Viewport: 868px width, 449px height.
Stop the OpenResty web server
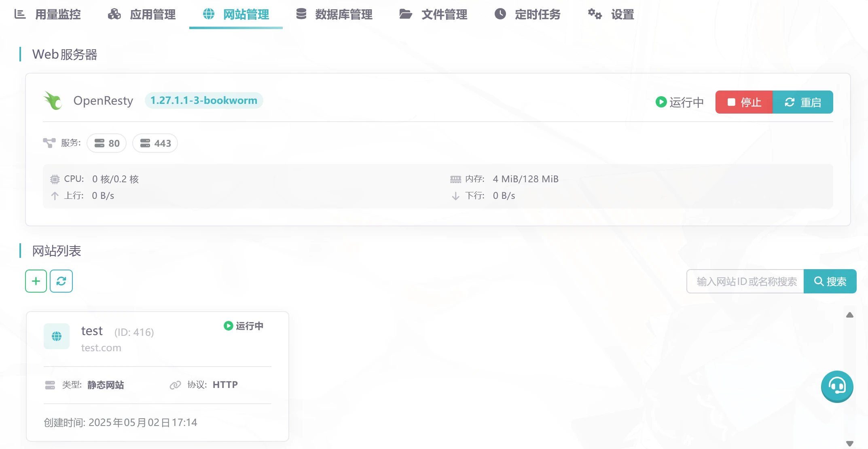click(744, 102)
